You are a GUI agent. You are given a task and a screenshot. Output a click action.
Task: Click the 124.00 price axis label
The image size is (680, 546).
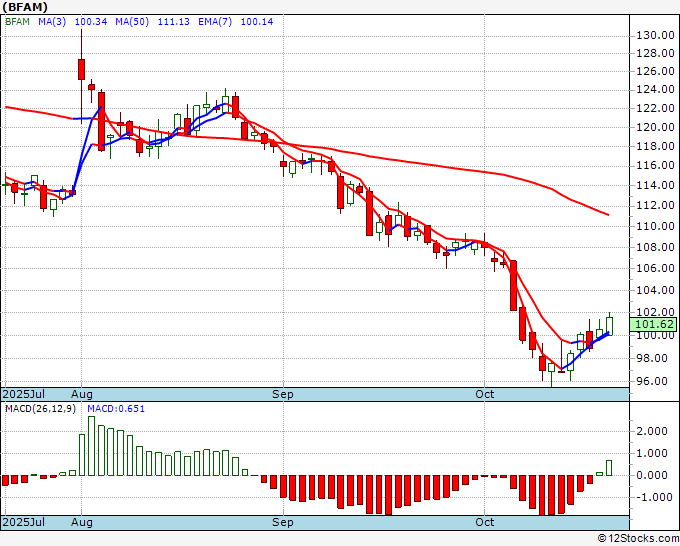[655, 89]
